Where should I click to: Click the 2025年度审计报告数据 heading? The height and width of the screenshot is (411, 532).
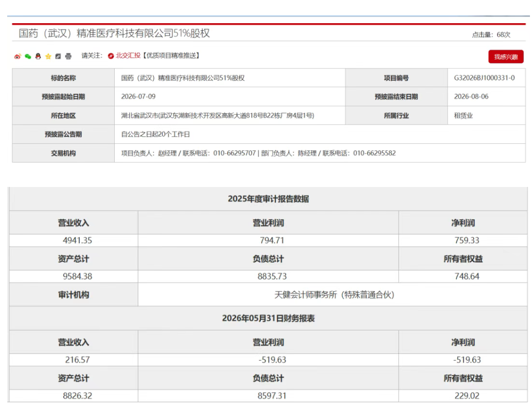[269, 199]
